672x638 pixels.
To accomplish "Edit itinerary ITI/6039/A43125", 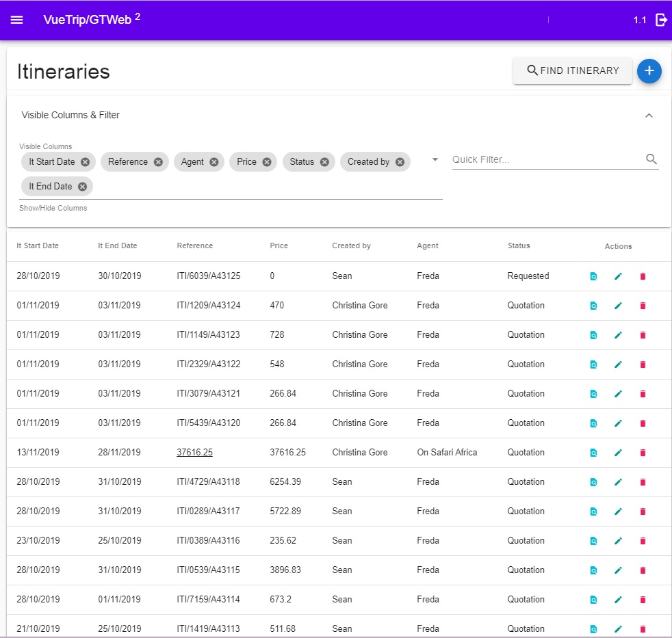I will (618, 276).
